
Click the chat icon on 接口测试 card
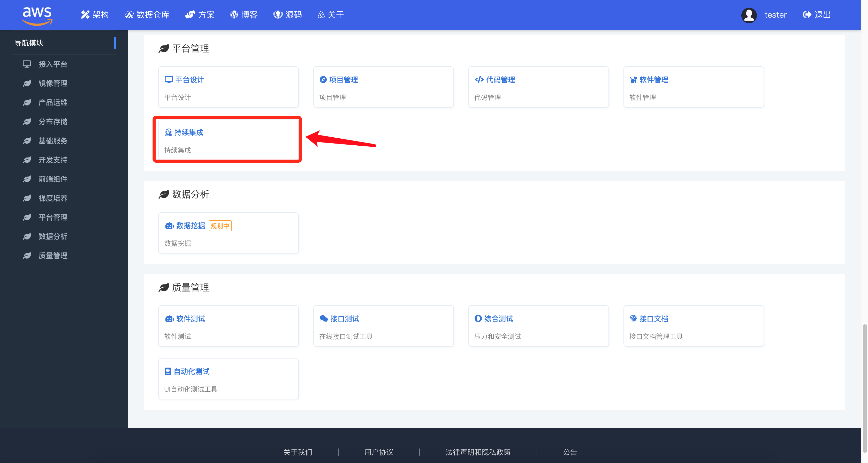[324, 319]
